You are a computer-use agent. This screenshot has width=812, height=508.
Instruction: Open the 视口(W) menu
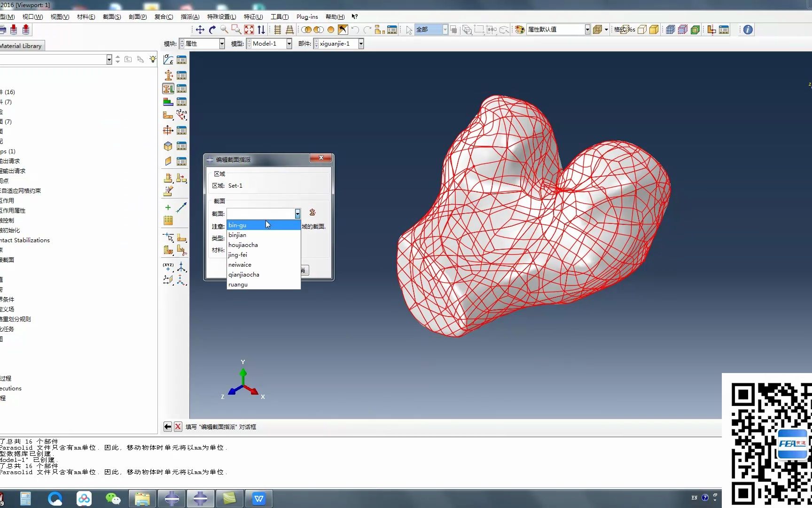pos(32,17)
